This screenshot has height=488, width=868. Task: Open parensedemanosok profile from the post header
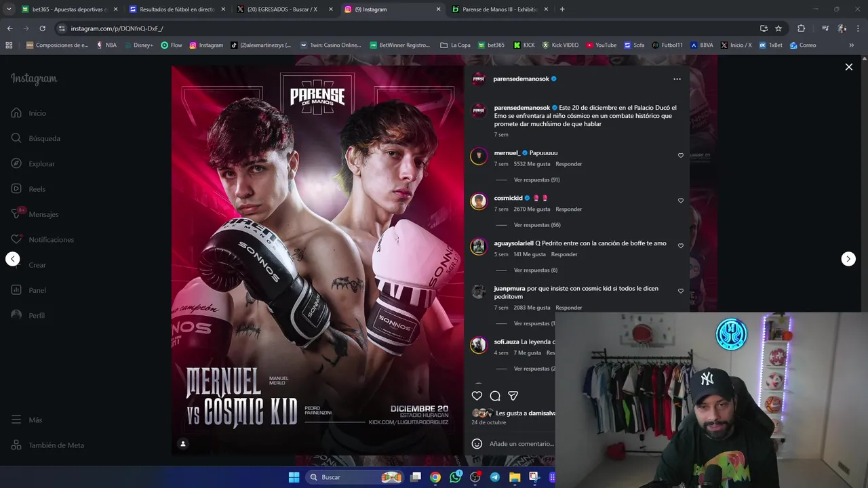521,79
